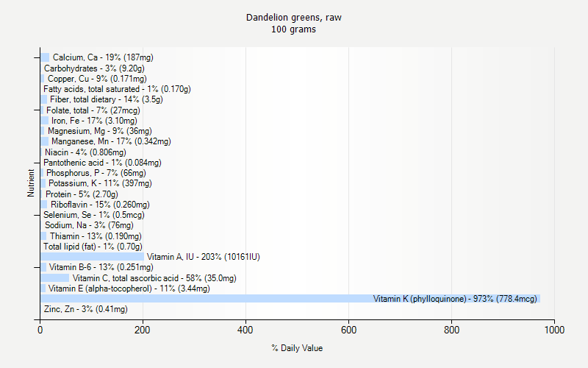
Task: Click the x-axis tick label '1000'
Action: pos(554,330)
